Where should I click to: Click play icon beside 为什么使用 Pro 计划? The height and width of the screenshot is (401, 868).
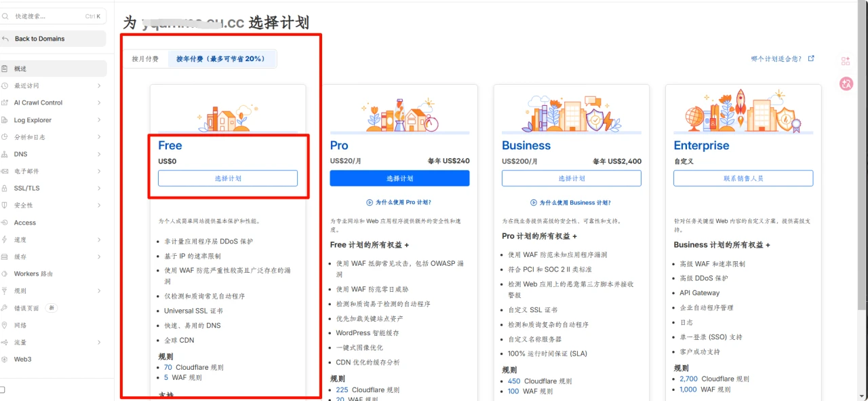pyautogui.click(x=370, y=202)
